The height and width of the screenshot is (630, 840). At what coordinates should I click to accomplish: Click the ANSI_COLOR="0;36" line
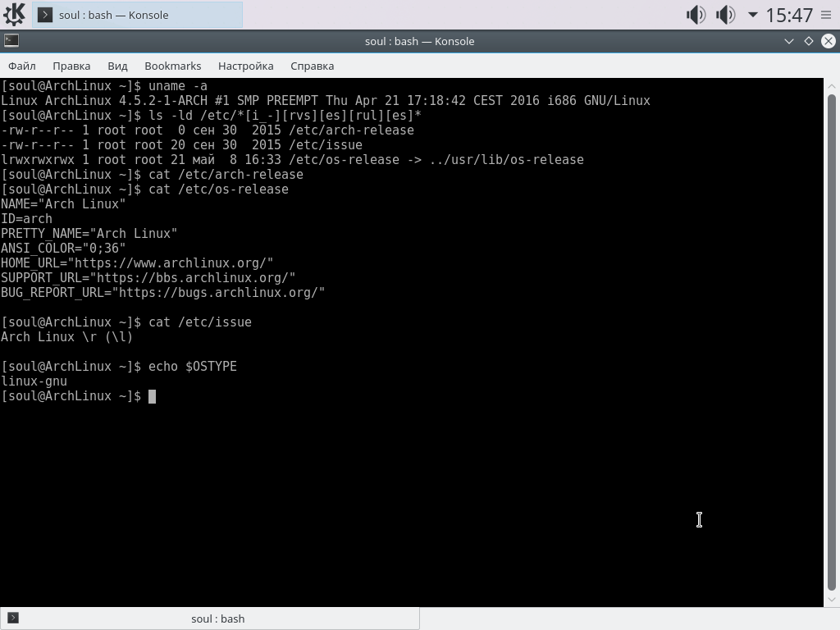tap(63, 249)
